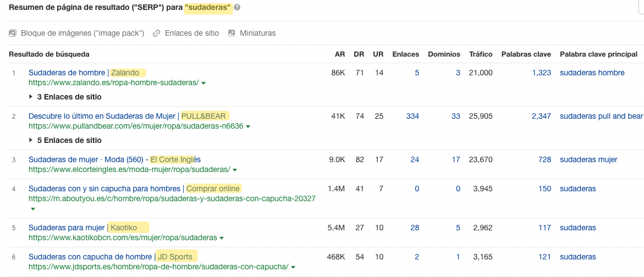Expand "3 Enlaces de sitio" under Zalando
644x277 pixels.
click(x=65, y=97)
